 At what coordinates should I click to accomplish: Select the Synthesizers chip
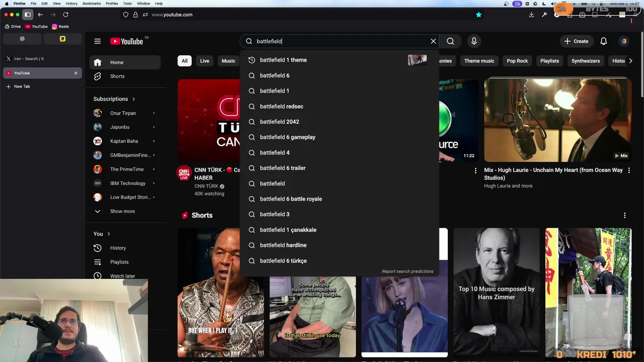[586, 61]
